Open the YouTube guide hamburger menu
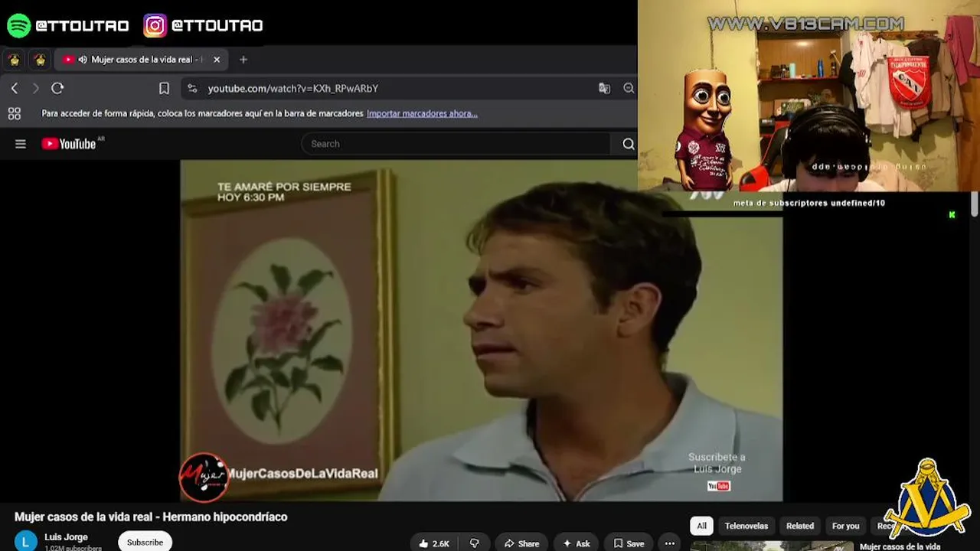The height and width of the screenshot is (551, 980). click(x=21, y=144)
